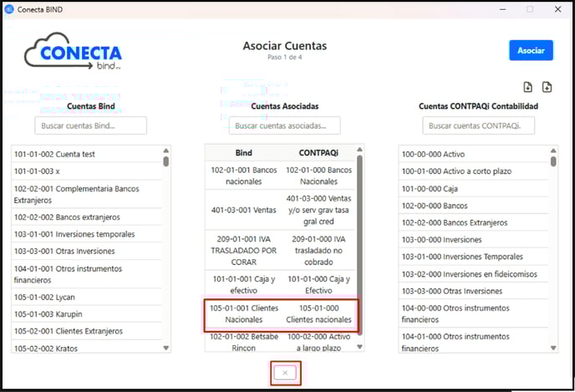Select 103-03-001 Otras Inversiones in Bind list

click(87, 252)
